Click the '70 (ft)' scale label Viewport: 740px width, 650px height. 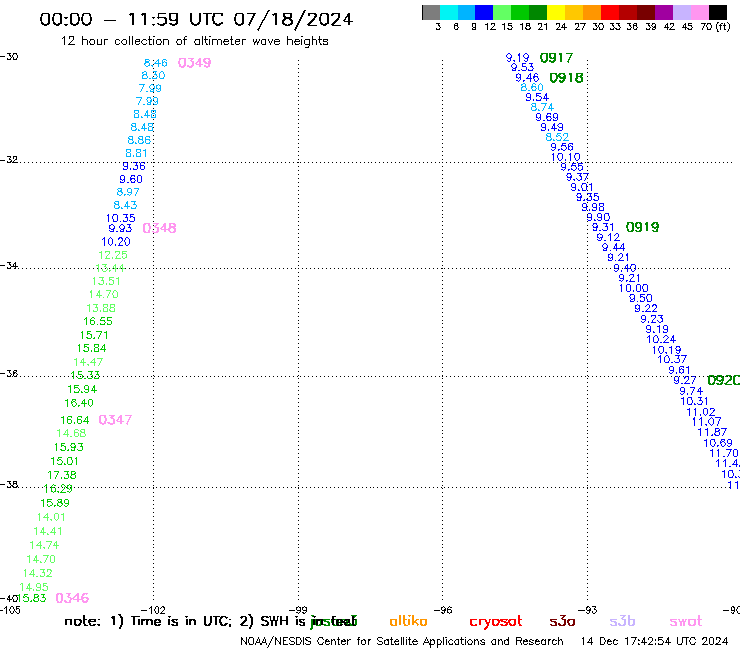coord(715,26)
